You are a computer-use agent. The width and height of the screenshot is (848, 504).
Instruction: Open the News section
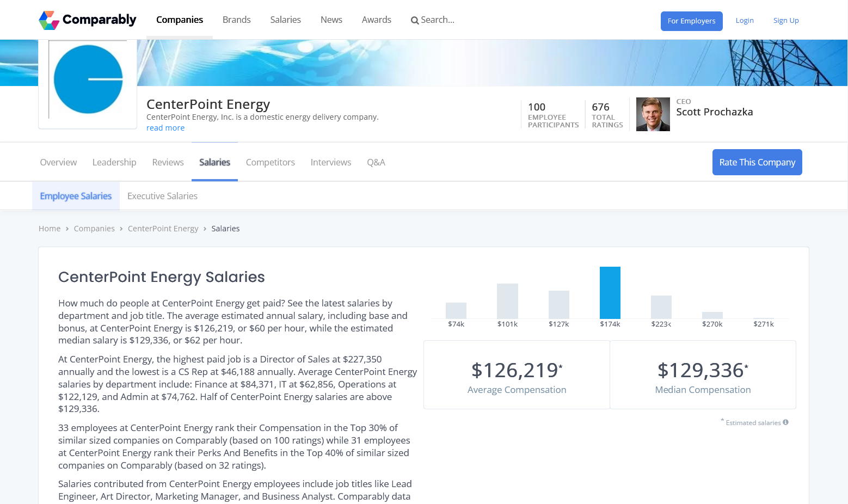coord(331,20)
